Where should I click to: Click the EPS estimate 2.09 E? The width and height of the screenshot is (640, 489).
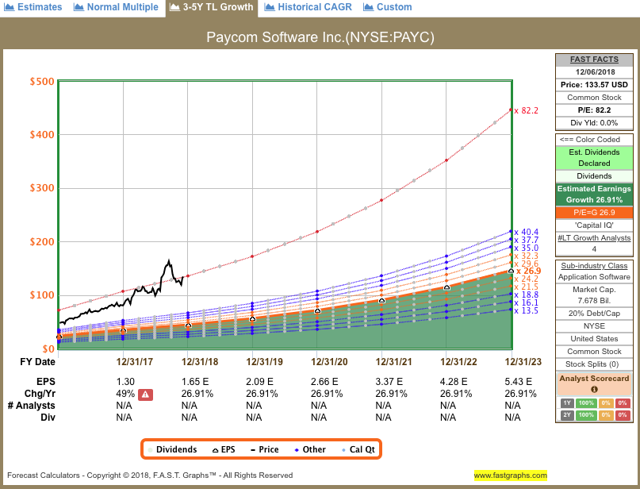(x=260, y=382)
